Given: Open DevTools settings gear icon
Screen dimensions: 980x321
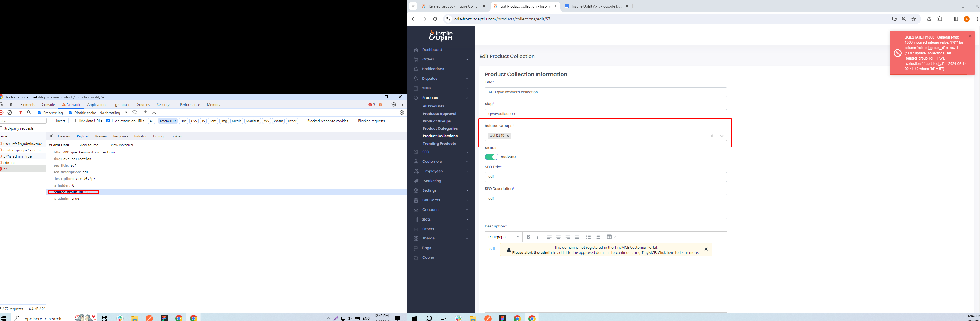Looking at the screenshot, I should tap(394, 105).
